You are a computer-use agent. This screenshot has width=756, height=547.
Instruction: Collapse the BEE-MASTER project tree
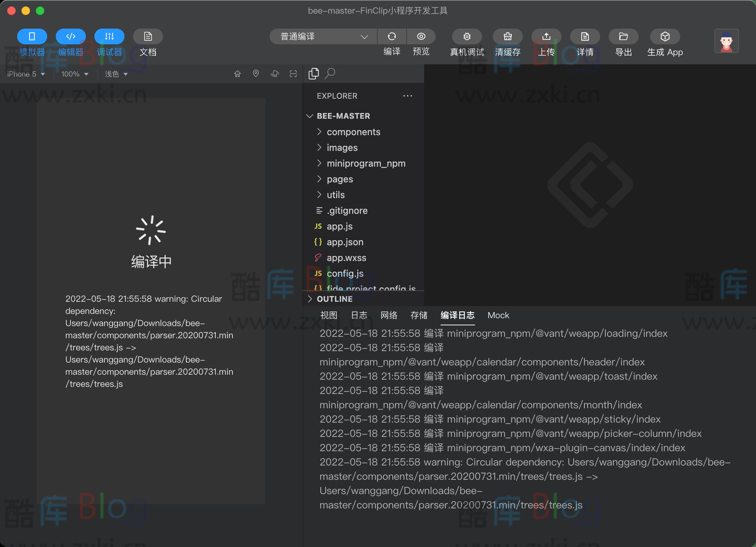[310, 116]
